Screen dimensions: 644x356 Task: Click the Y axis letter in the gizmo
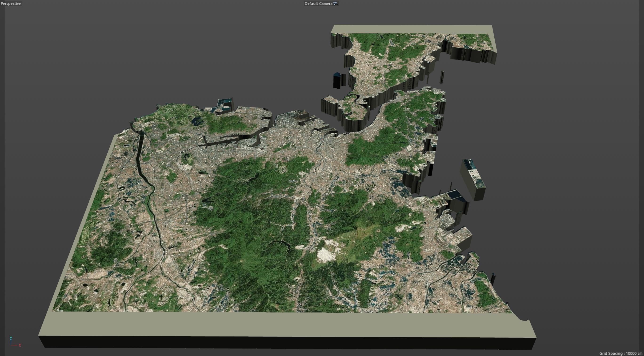click(x=11, y=338)
